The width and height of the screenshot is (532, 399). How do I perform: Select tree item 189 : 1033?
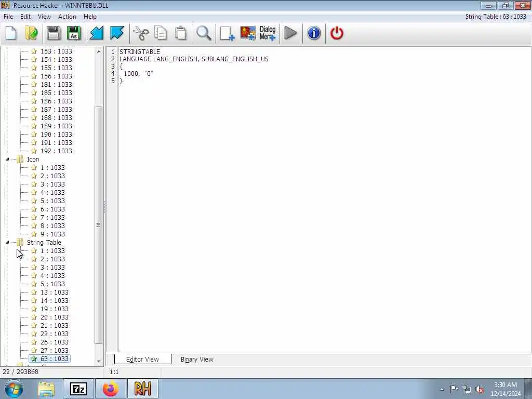pos(56,126)
